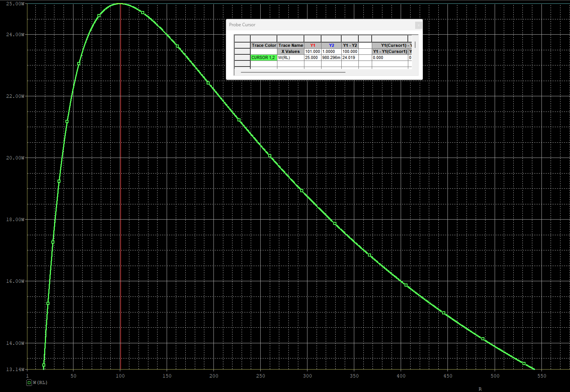Click the Trace Name column header
The height and width of the screenshot is (392, 570).
pyautogui.click(x=291, y=45)
